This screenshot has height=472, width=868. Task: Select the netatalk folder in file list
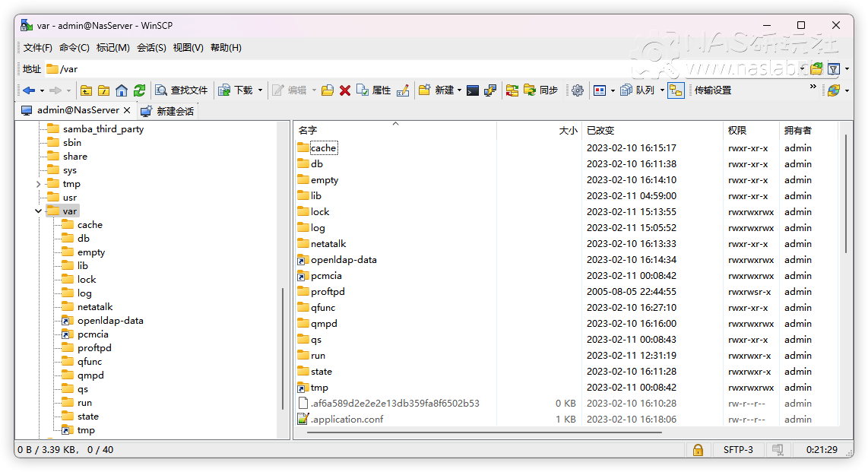click(x=328, y=243)
